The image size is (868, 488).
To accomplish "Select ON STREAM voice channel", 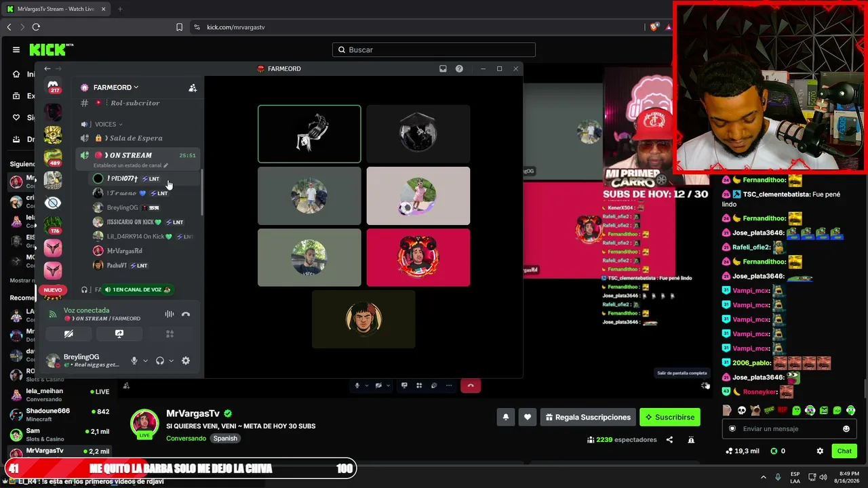I will click(138, 159).
